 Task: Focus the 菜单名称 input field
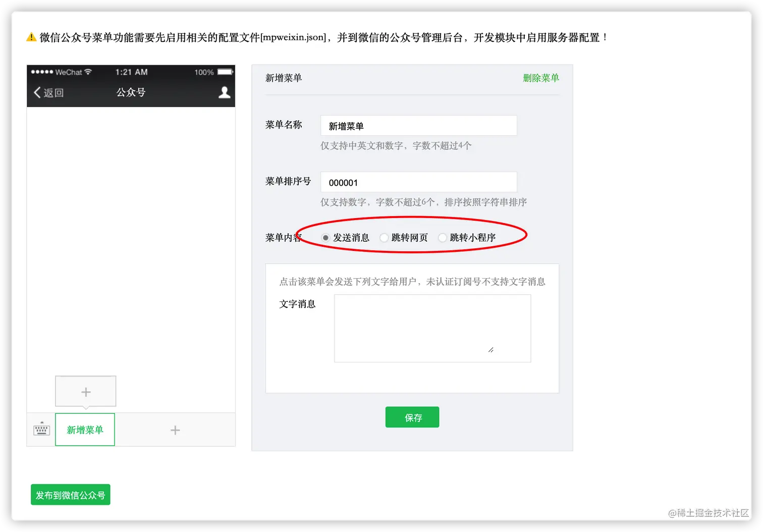pyautogui.click(x=419, y=126)
